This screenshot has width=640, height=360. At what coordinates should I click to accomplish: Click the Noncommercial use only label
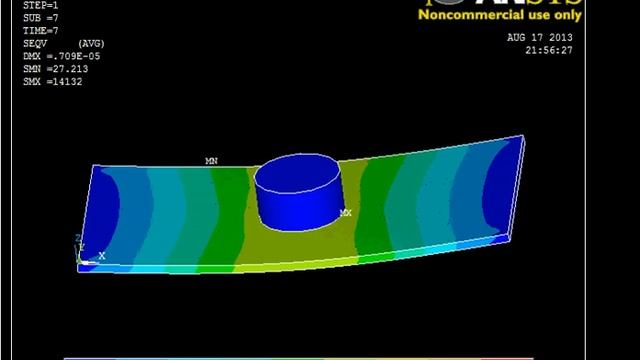500,15
